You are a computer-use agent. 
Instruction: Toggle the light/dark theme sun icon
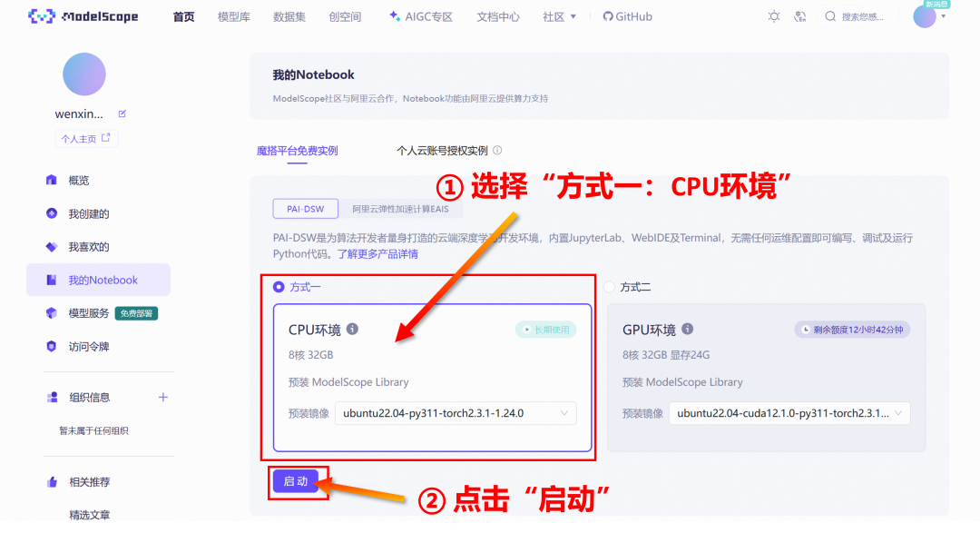click(774, 17)
